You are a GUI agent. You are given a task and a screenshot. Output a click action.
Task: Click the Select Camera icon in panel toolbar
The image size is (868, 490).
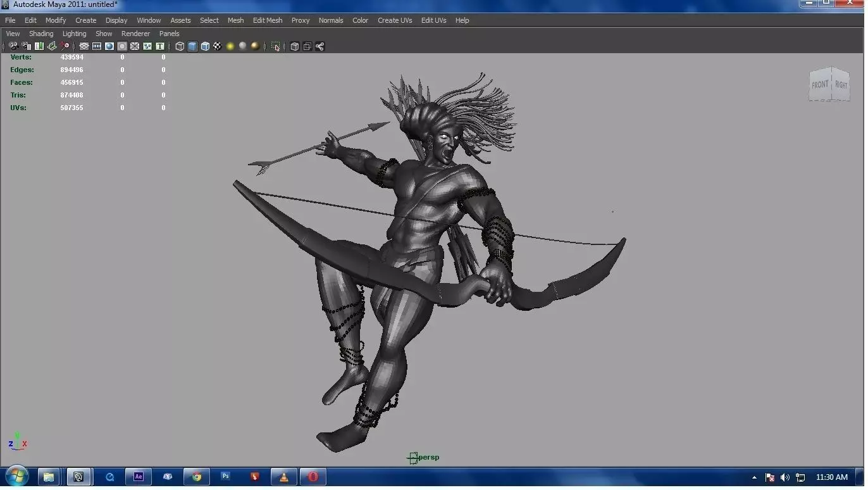13,46
